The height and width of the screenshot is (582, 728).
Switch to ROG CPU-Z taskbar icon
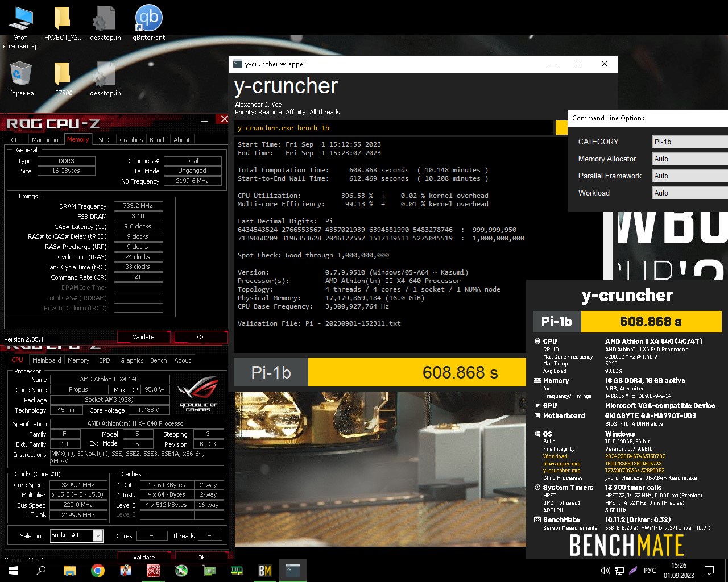pyautogui.click(x=153, y=571)
